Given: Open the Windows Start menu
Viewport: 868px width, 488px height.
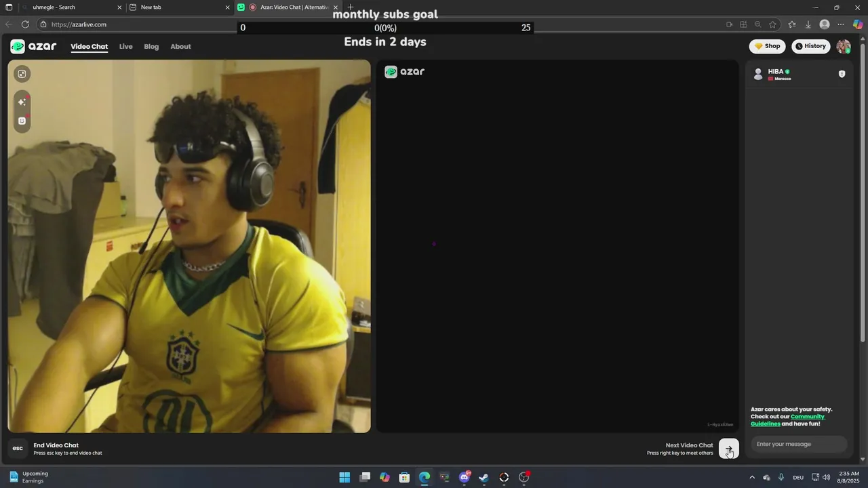Looking at the screenshot, I should click(x=344, y=477).
